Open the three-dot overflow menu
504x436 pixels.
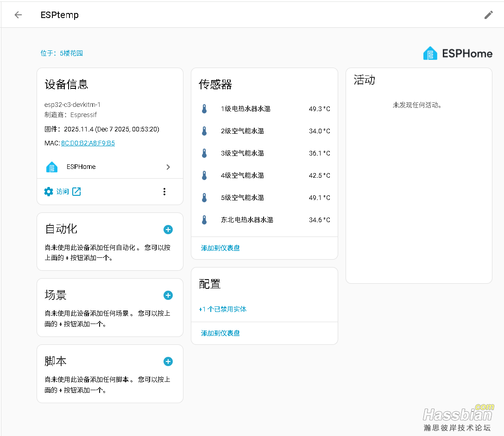pyautogui.click(x=164, y=191)
